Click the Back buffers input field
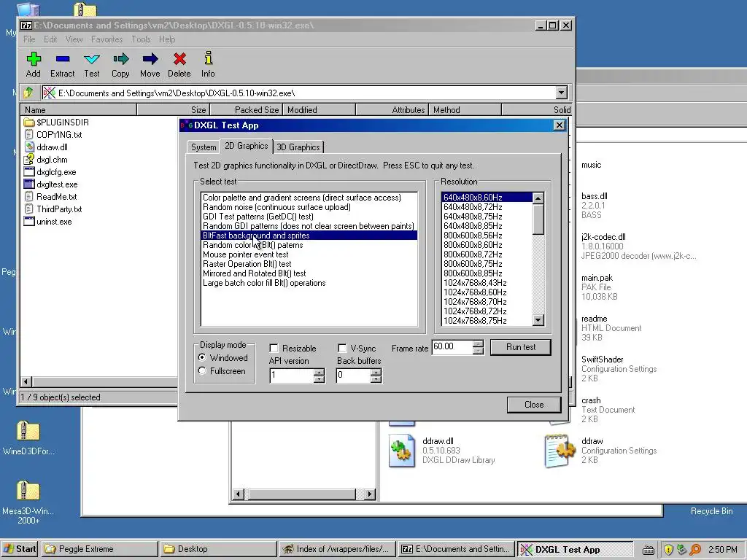The height and width of the screenshot is (560, 747). (x=353, y=376)
